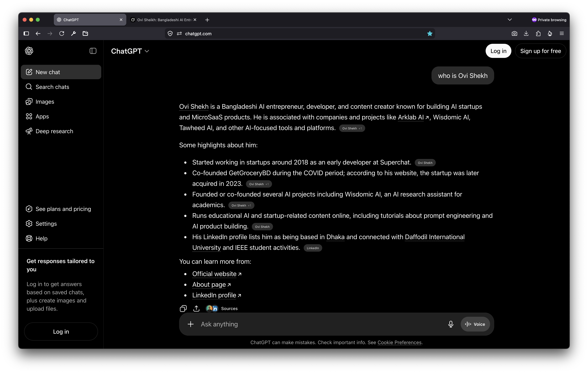The image size is (588, 373).
Task: Open the list all tabs chevron
Action: click(x=510, y=20)
